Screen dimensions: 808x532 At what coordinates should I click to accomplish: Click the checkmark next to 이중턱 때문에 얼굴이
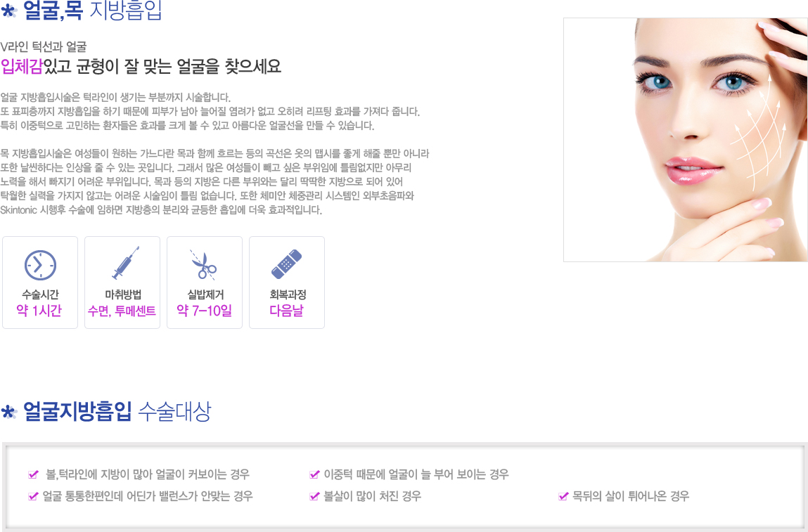pos(314,474)
